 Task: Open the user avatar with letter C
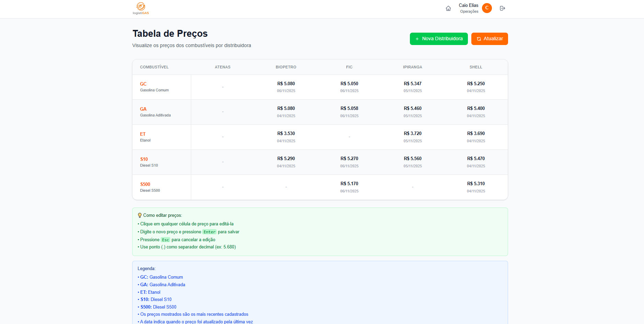[486, 8]
